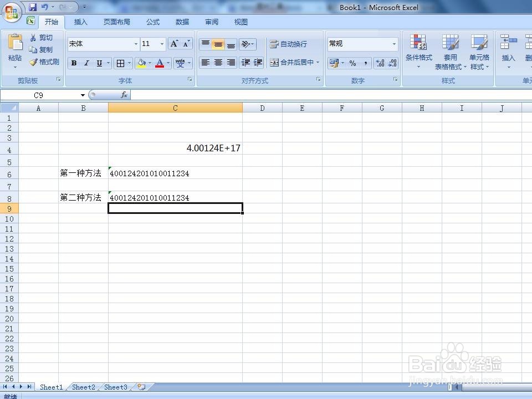Toggle bold formatting
This screenshot has width=532, height=399.
click(x=74, y=63)
